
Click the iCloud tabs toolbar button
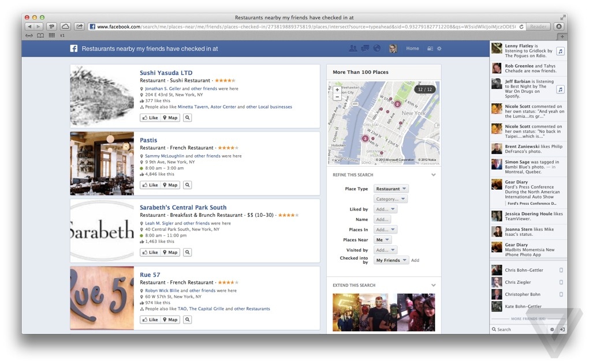(x=65, y=27)
